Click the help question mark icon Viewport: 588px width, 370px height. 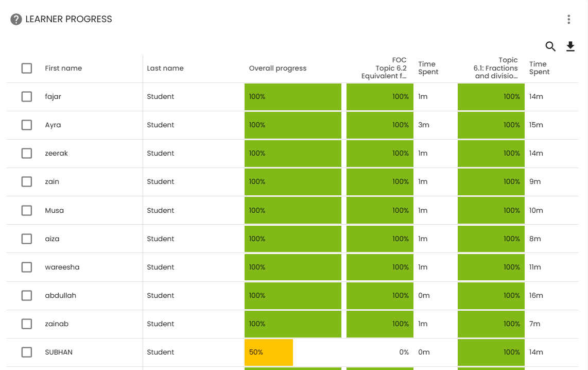(x=16, y=20)
